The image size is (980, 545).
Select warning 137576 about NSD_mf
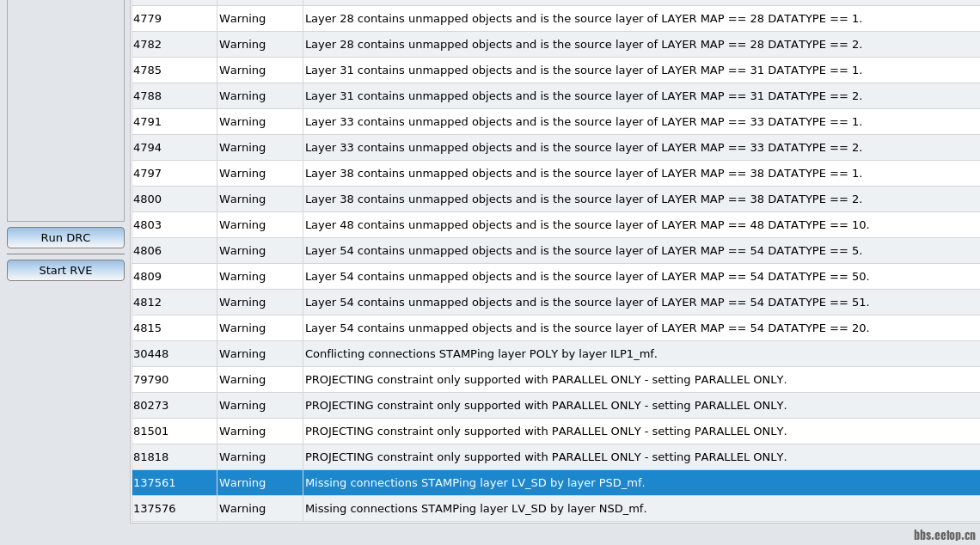pos(475,509)
